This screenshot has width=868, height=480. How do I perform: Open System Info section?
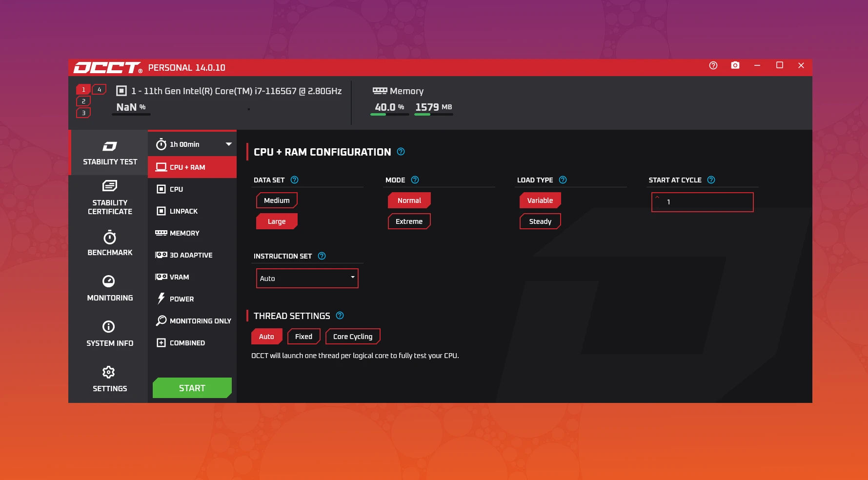coord(110,334)
